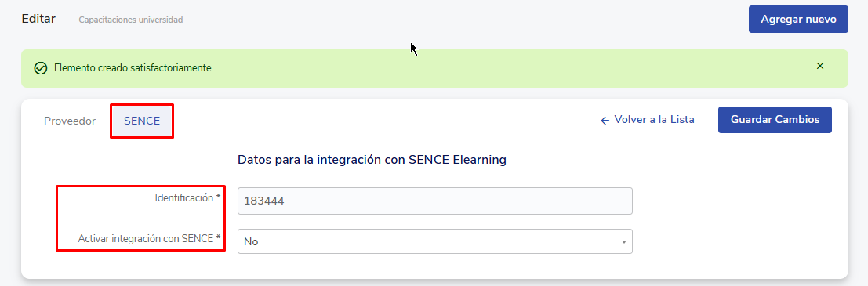The height and width of the screenshot is (286, 868).
Task: Save with the Guardar Cambios button
Action: pos(775,120)
